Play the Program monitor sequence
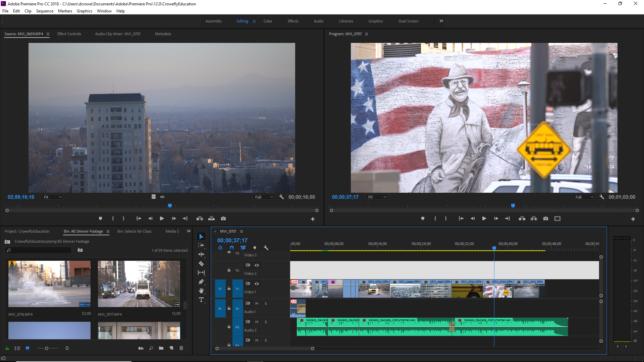The image size is (644, 362). click(484, 219)
